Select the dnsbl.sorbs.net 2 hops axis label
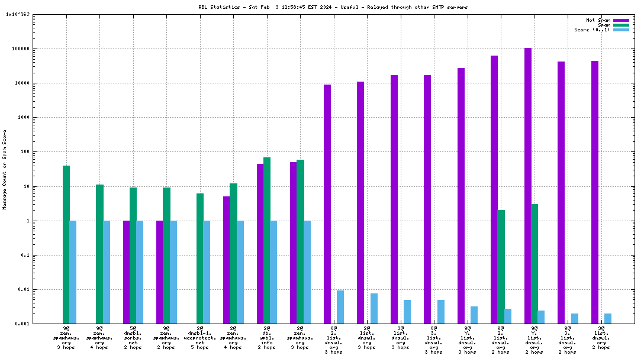Viewport: 644px width, 362px height. tap(133, 337)
